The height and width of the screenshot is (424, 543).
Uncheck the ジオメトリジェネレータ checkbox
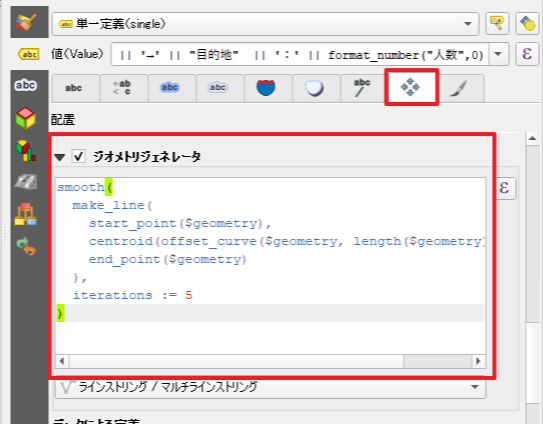[x=78, y=156]
